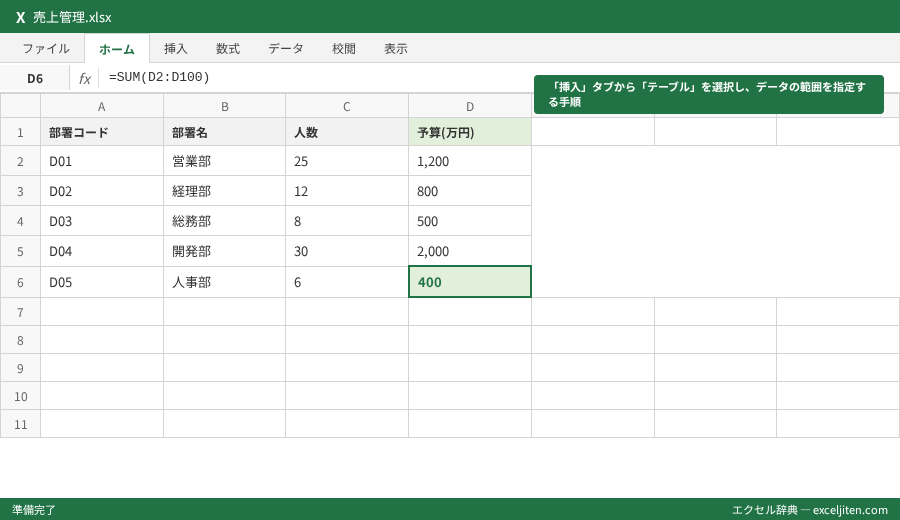Image resolution: width=900 pixels, height=520 pixels.
Task: Select cell containing D02
Action: [x=102, y=191]
